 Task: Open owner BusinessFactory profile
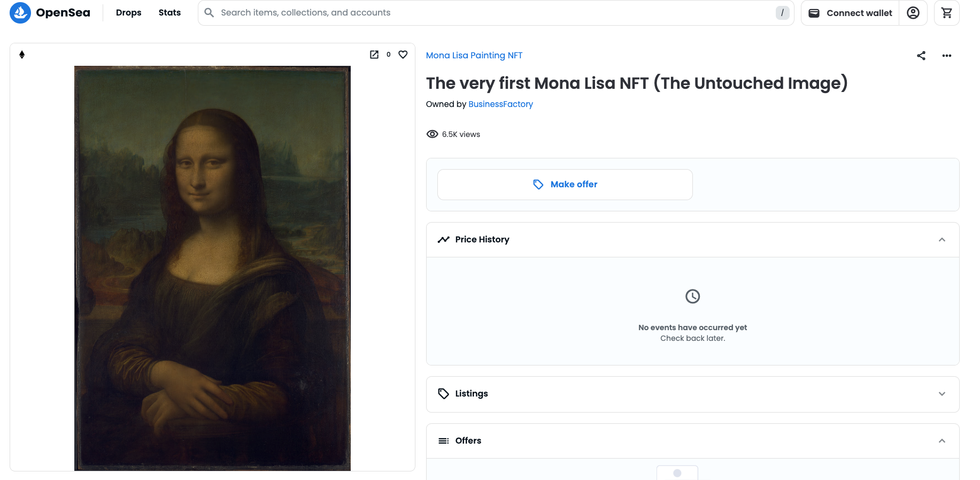(x=500, y=104)
